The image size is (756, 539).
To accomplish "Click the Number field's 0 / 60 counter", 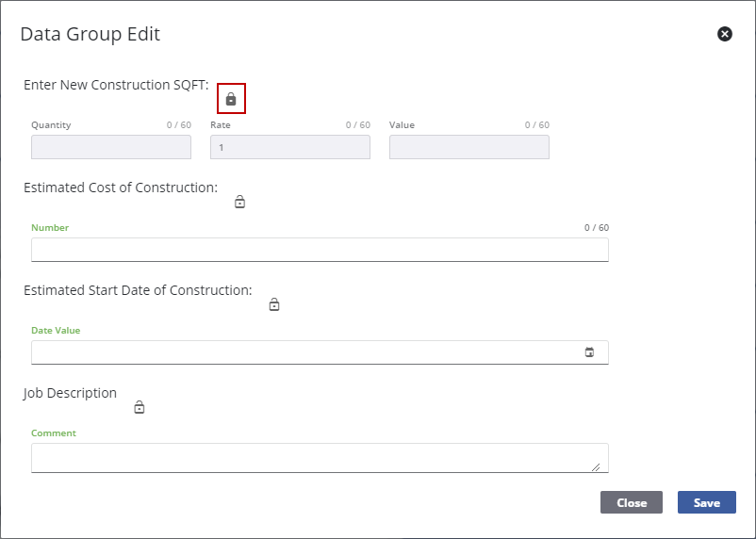I will [597, 228].
